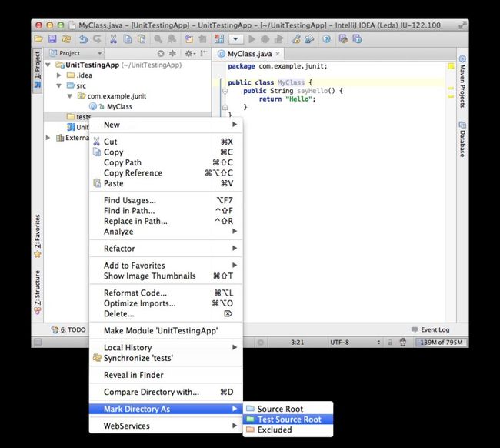Toggle the Z: Structure tool window
The height and width of the screenshot is (448, 500).
[38, 292]
